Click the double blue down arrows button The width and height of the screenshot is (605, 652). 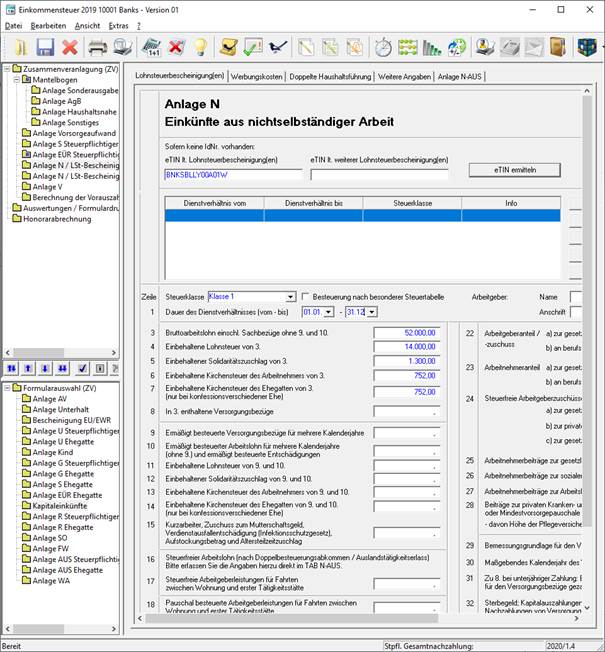(62, 368)
